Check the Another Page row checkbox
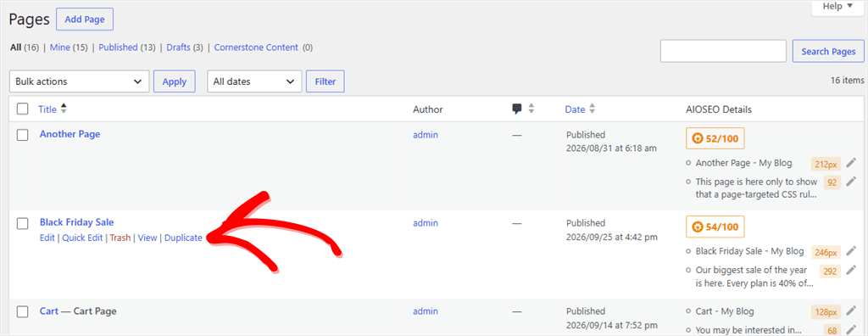This screenshot has width=868, height=336. (23, 135)
